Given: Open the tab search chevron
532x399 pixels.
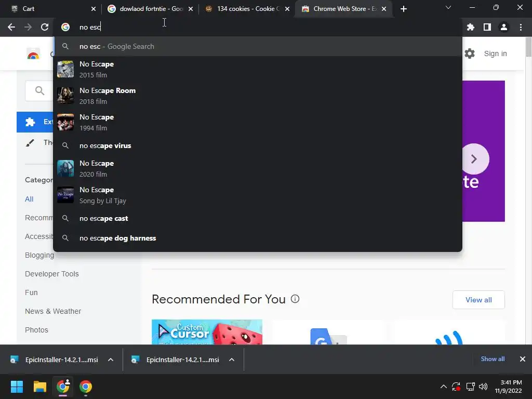Looking at the screenshot, I should (448, 7).
